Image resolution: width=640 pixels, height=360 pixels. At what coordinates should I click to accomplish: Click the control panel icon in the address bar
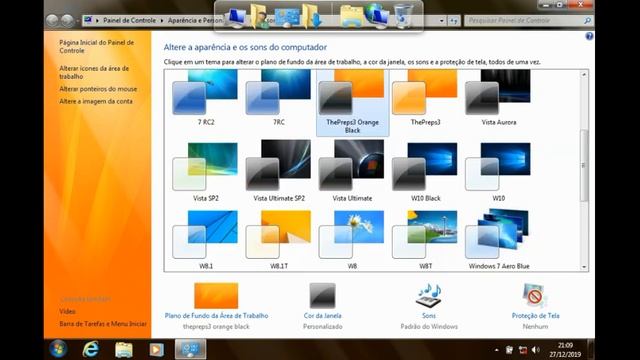(x=88, y=20)
